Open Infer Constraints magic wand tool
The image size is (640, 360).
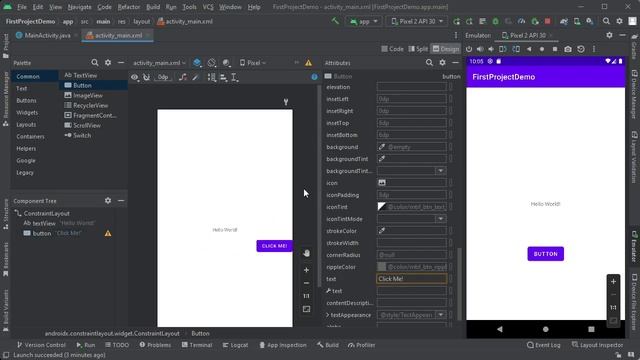(196, 77)
